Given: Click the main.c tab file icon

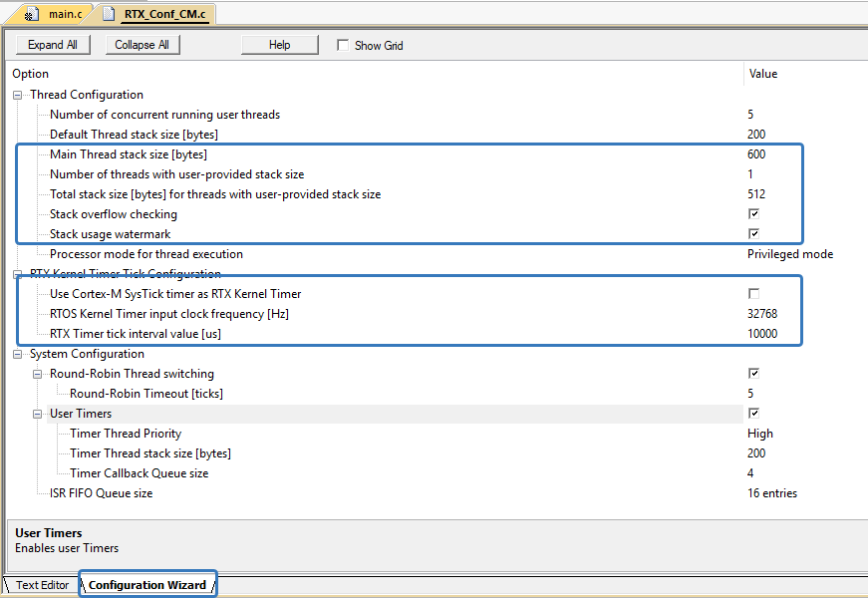Looking at the screenshot, I should (x=32, y=15).
